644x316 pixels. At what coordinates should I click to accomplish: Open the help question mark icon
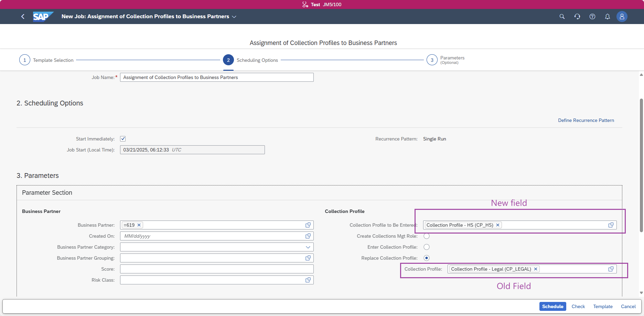[592, 16]
